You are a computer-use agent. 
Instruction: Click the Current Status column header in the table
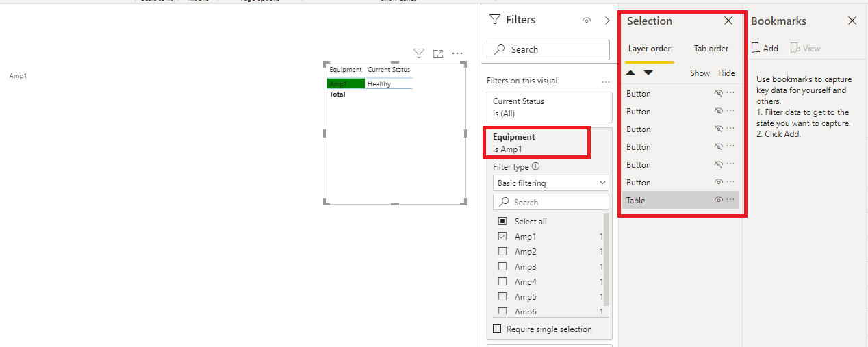point(389,70)
